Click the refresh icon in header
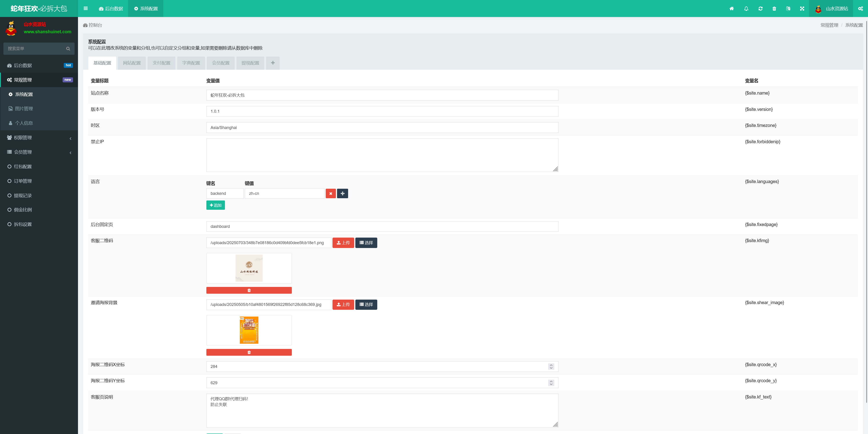Image resolution: width=868 pixels, height=434 pixels. pyautogui.click(x=760, y=9)
